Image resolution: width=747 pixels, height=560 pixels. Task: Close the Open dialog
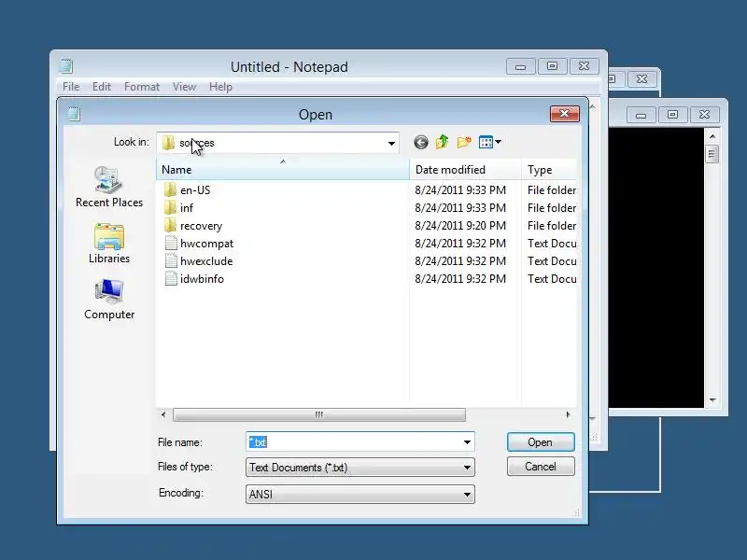pos(565,114)
